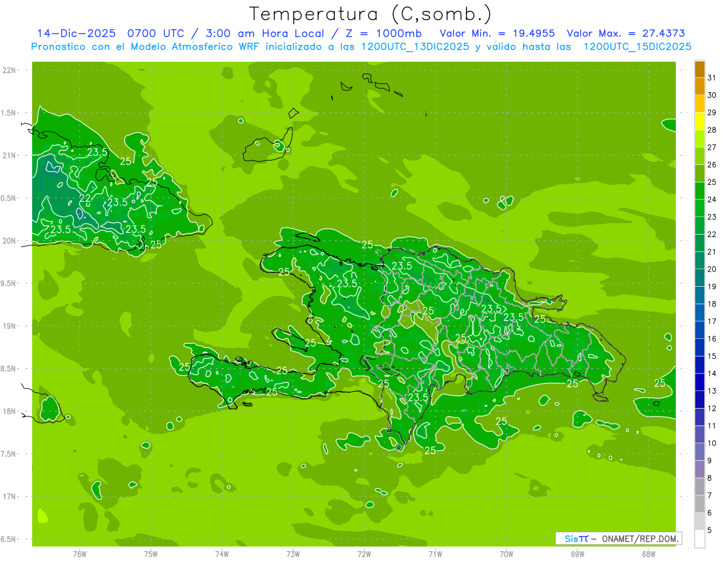Click 'Valor Min. = 19.4955' value

coord(497,33)
